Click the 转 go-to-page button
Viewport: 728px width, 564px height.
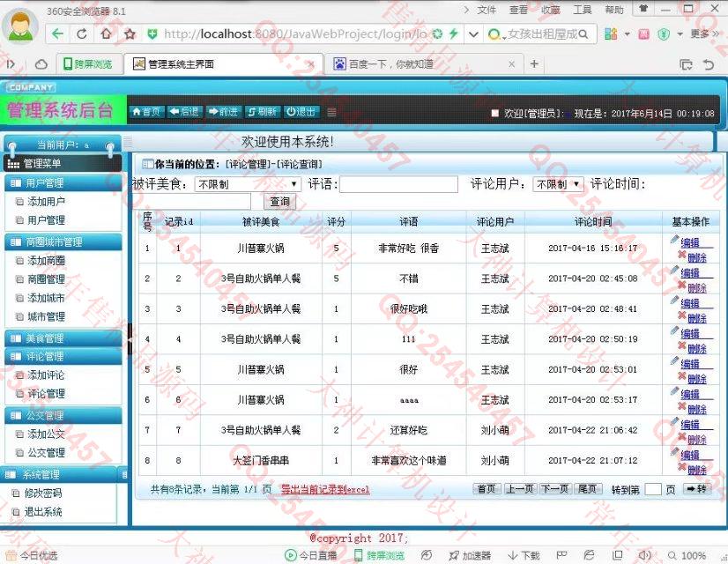[x=697, y=489]
